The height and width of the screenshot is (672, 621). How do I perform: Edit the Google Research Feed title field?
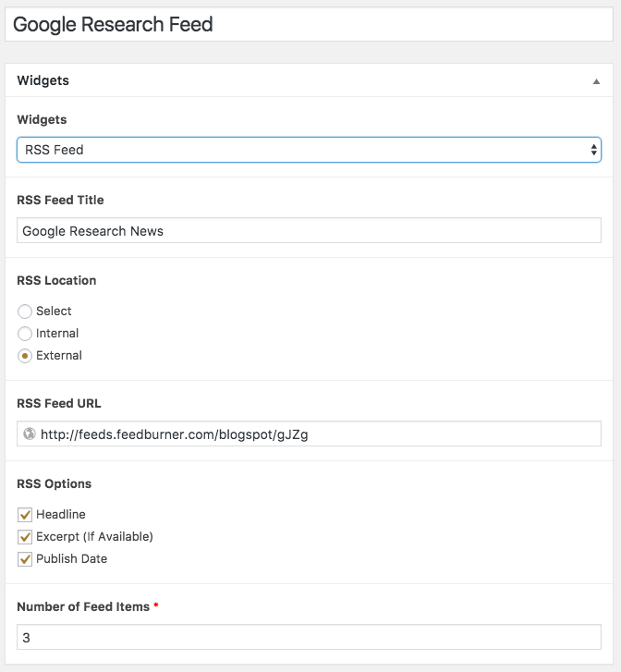(x=309, y=24)
